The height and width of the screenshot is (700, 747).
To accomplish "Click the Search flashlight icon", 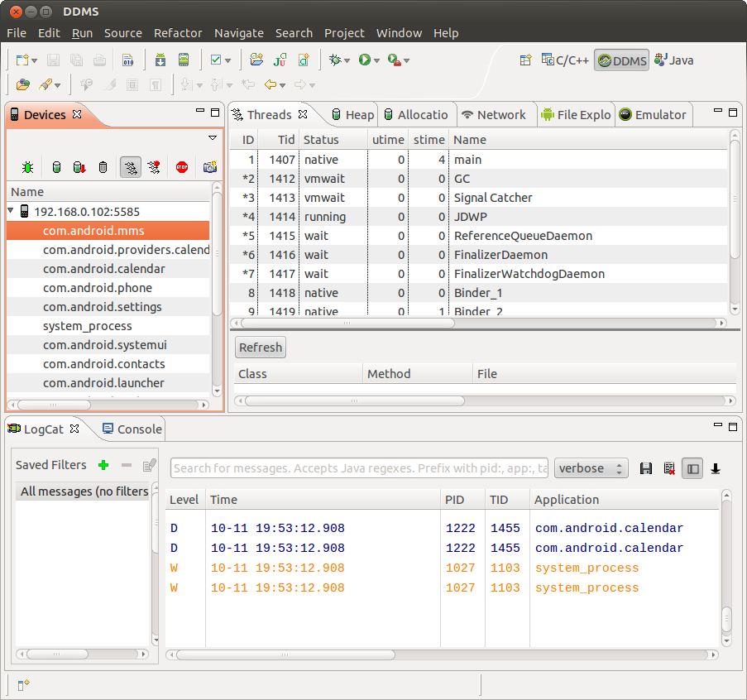I will pos(45,85).
